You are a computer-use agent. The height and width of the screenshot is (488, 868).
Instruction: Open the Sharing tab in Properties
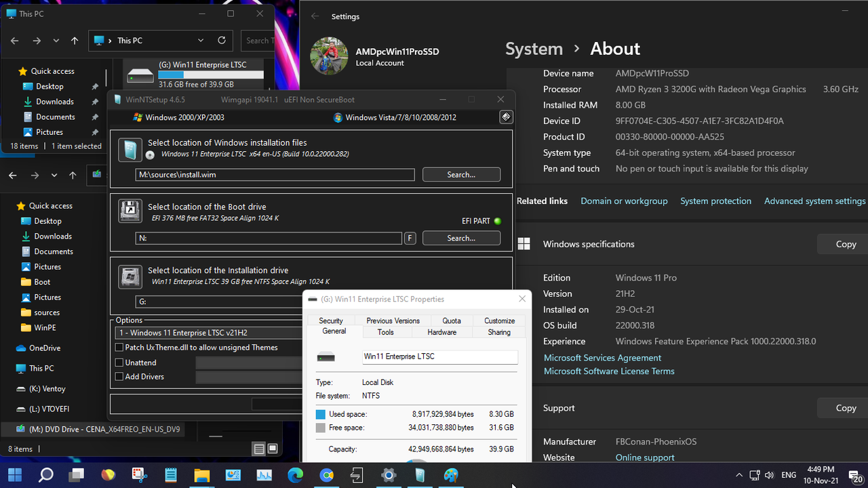(x=499, y=332)
